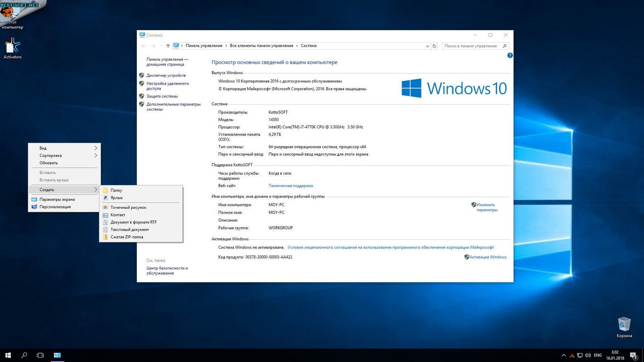Open the Activators desktop shortcut
This screenshot has width=644, height=362.
pos(12,48)
